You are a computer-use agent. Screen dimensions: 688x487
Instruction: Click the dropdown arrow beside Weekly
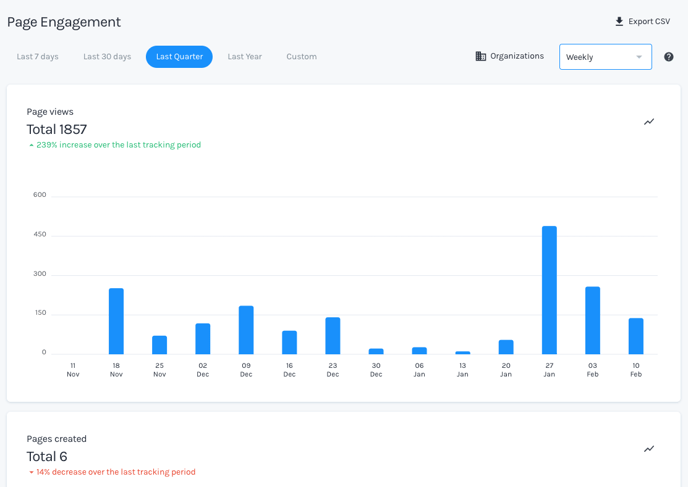[x=639, y=57]
